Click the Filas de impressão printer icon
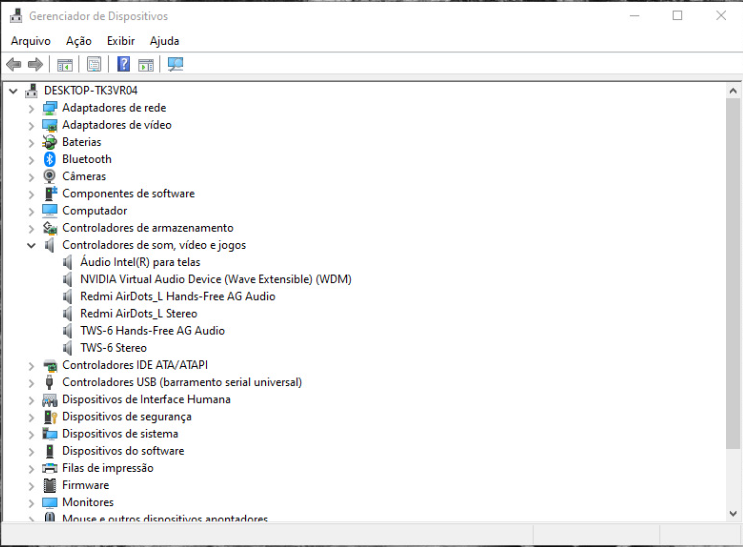 point(50,468)
